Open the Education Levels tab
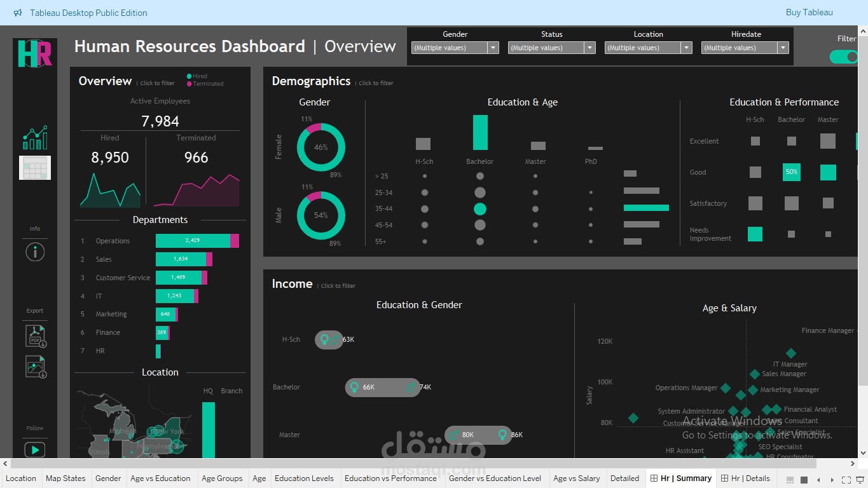Image resolution: width=868 pixels, height=488 pixels. tap(304, 478)
